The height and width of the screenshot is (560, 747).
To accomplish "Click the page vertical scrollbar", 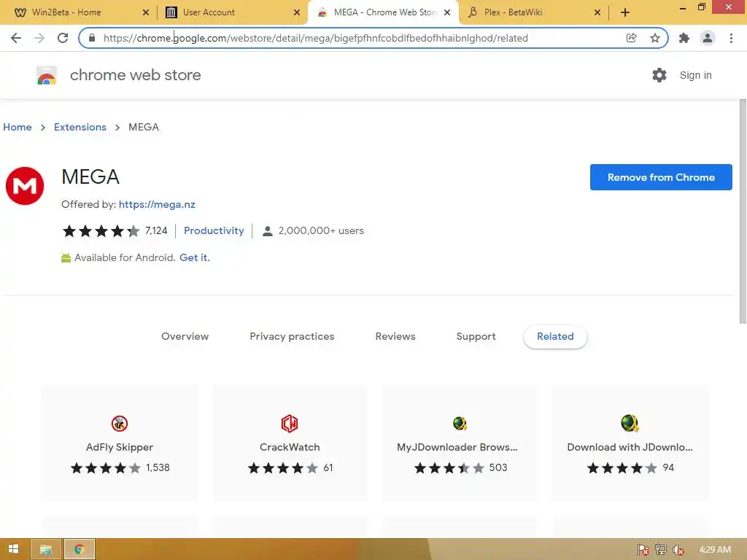I will point(742,212).
